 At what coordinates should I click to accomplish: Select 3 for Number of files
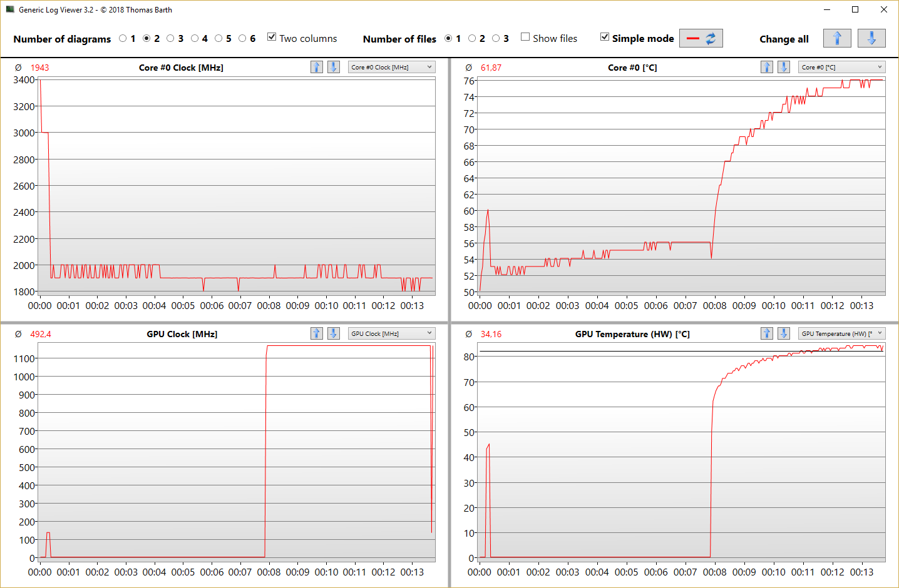coord(496,38)
